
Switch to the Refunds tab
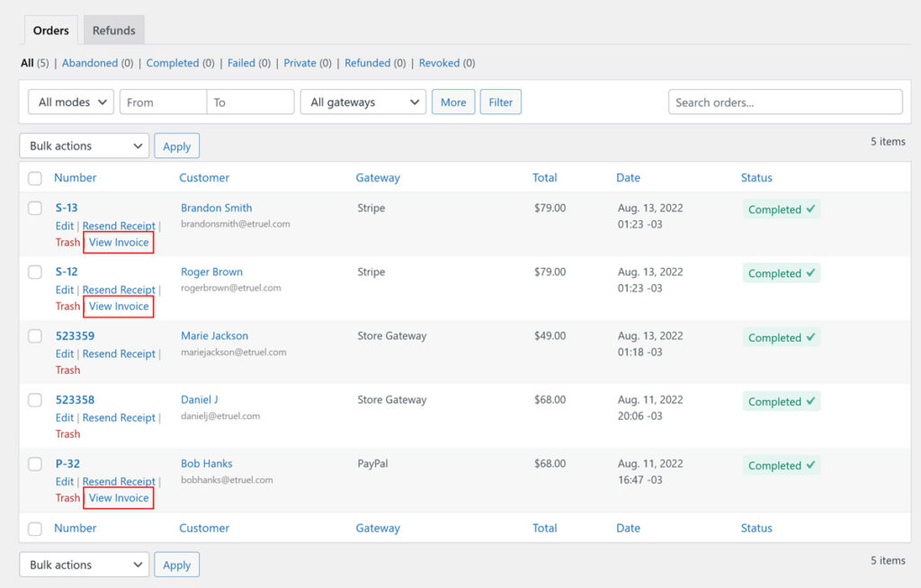coord(113,30)
